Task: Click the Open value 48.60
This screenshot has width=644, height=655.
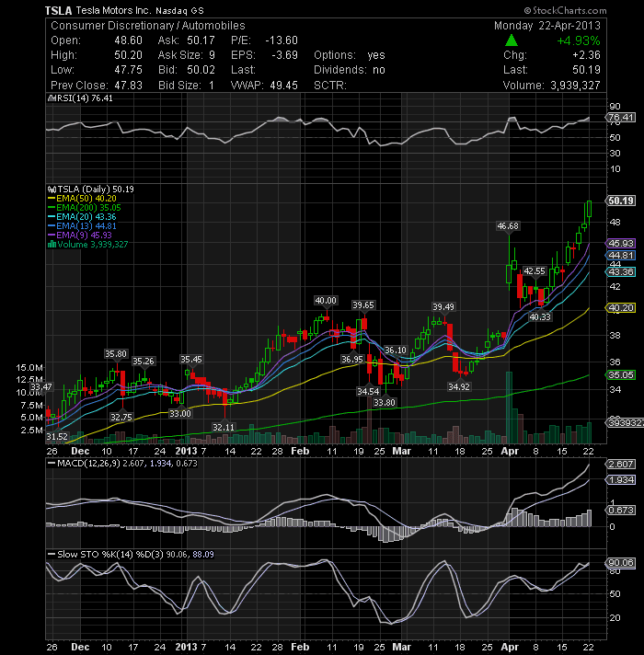Action: coord(128,40)
